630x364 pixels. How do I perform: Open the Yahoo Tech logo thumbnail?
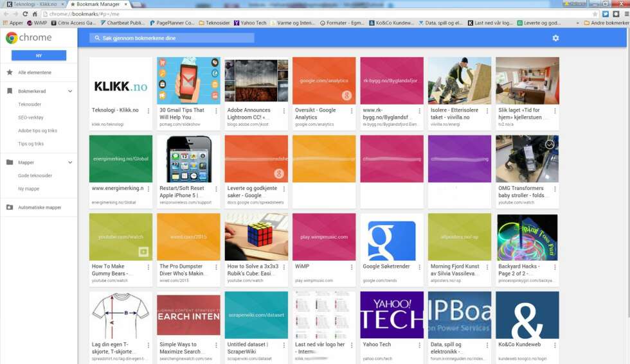point(392,315)
